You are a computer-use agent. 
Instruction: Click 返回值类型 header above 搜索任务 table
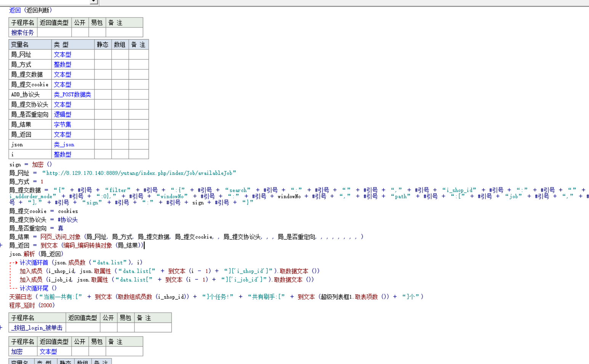tap(54, 23)
